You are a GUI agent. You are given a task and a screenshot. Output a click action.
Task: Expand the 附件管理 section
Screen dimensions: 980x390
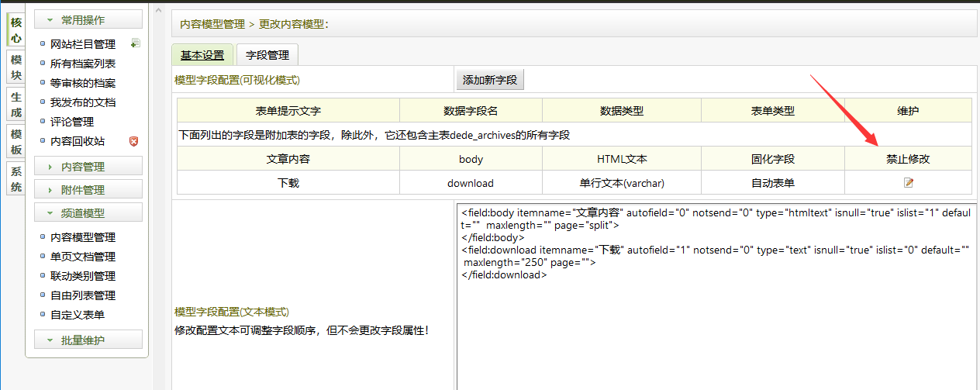pos(88,189)
